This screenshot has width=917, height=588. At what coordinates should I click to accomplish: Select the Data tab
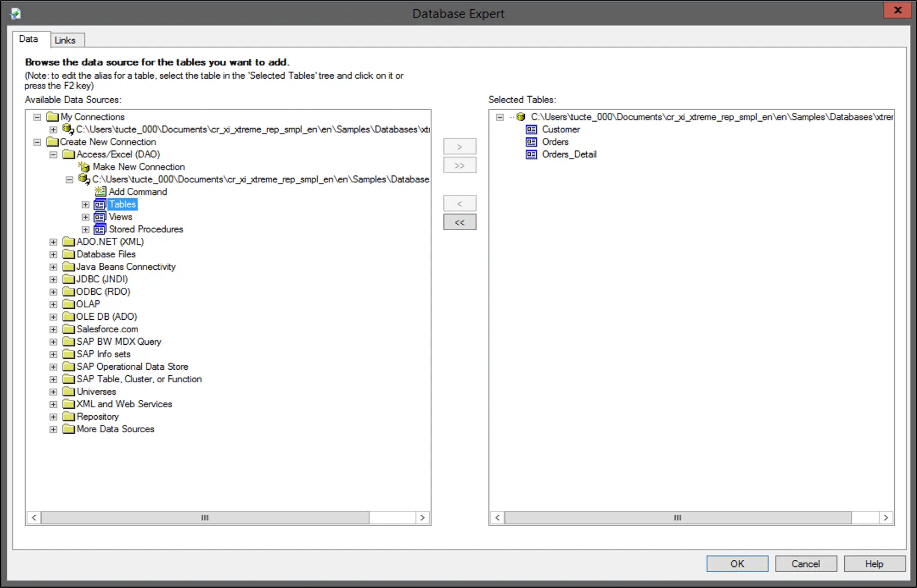click(30, 39)
